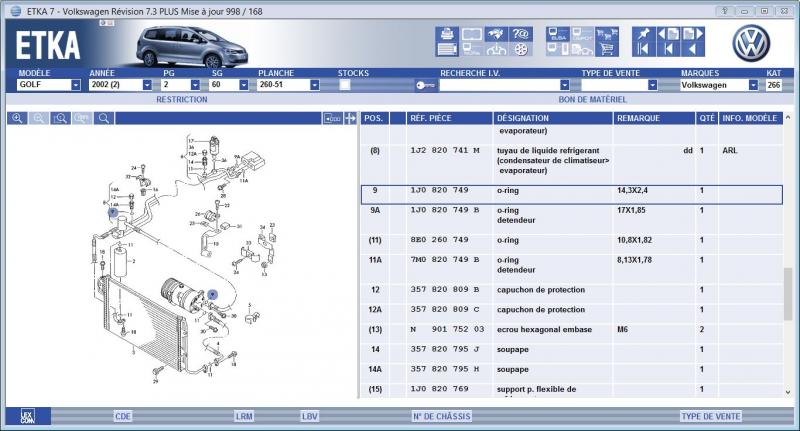Click the LBV button in the bottom bar

coord(310,416)
